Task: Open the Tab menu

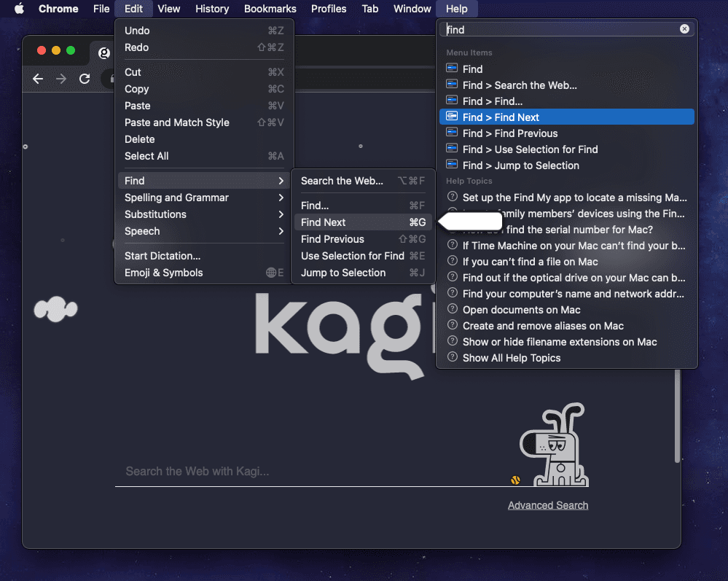Action: [370, 9]
